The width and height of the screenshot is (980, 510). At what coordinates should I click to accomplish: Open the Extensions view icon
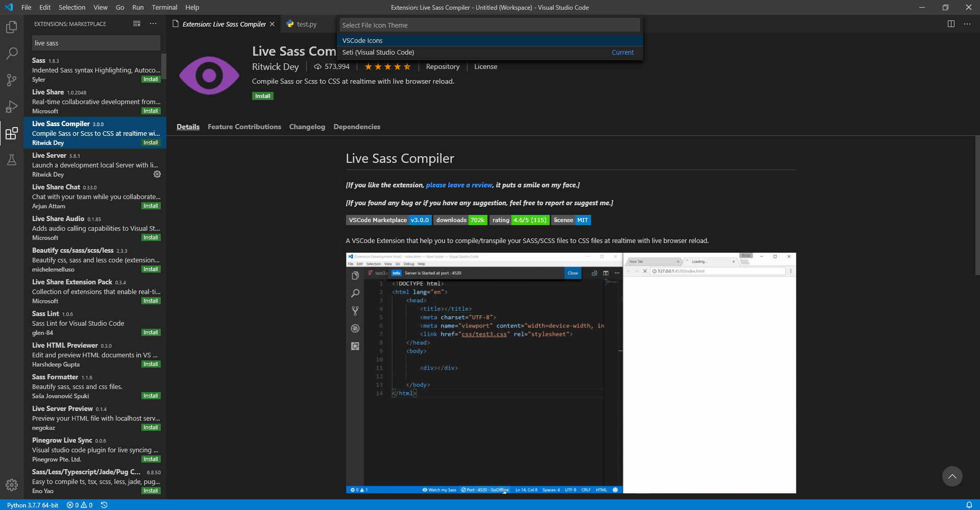12,133
